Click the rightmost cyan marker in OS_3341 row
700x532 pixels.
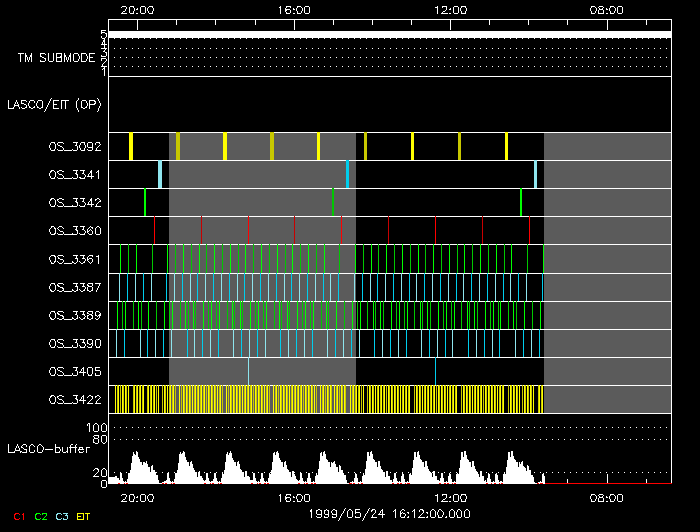pyautogui.click(x=535, y=174)
